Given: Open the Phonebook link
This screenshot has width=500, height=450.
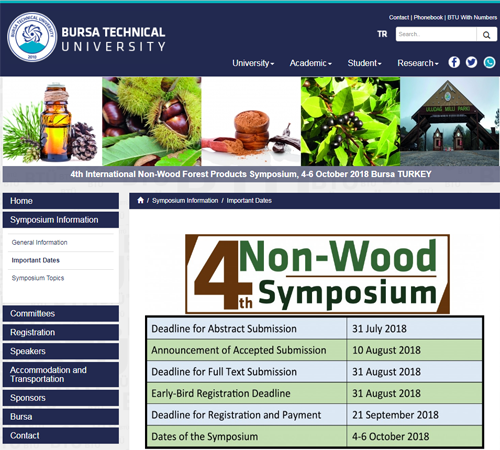Looking at the screenshot, I should [428, 17].
